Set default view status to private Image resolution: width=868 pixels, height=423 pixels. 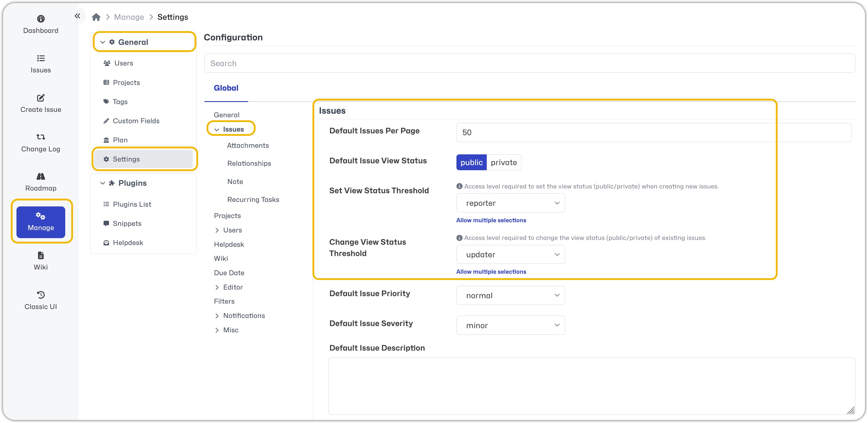[503, 162]
